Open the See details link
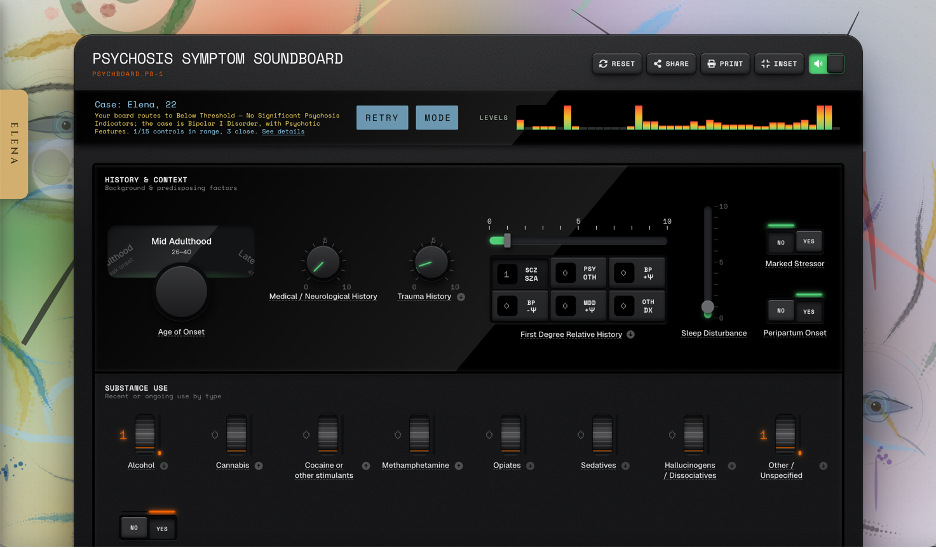The width and height of the screenshot is (936, 548). click(x=283, y=131)
